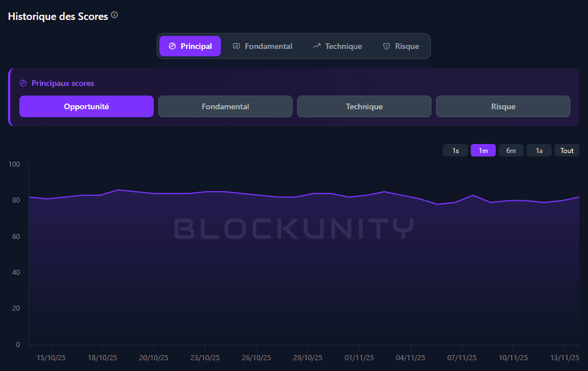Set time range to Tout
Image resolution: width=588 pixels, height=371 pixels.
pos(567,150)
